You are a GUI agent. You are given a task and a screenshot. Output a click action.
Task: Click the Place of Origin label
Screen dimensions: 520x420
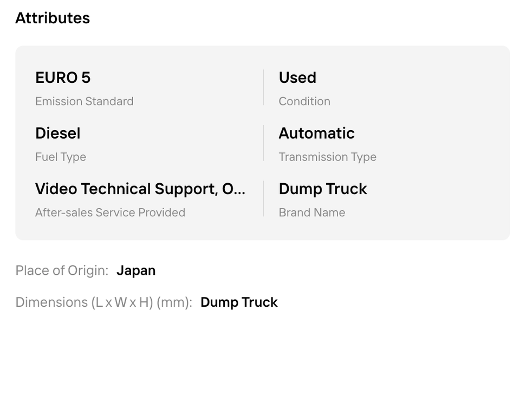[62, 270]
